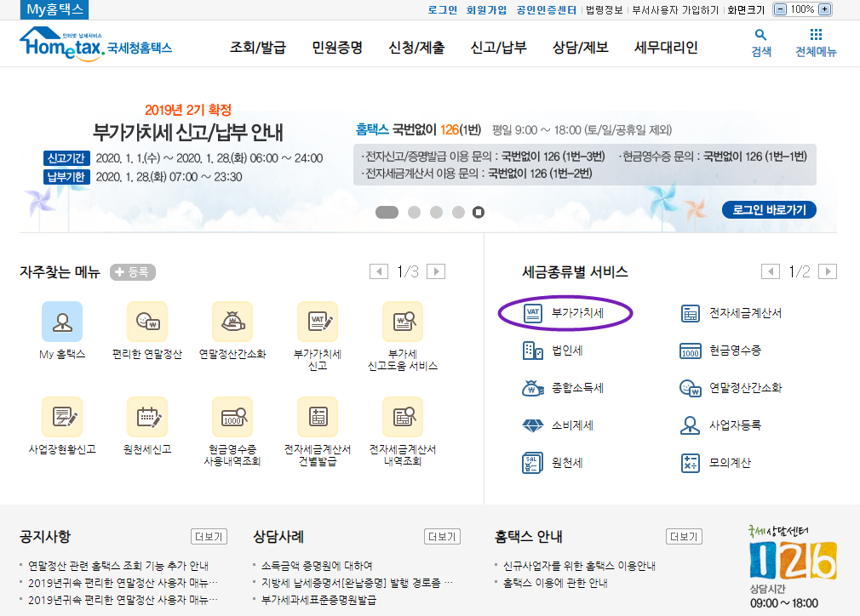860x616 pixels.
Task: Open 연말정산간소화 in 자주찾는 메뉴
Action: tap(232, 322)
